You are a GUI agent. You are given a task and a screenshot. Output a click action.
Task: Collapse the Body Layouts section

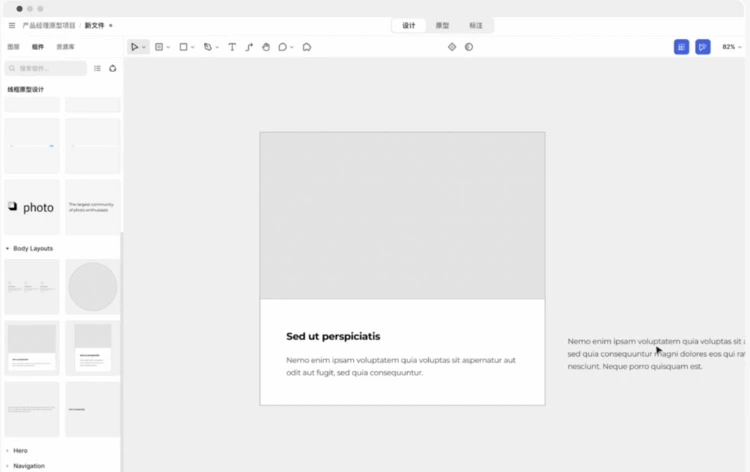click(8, 248)
